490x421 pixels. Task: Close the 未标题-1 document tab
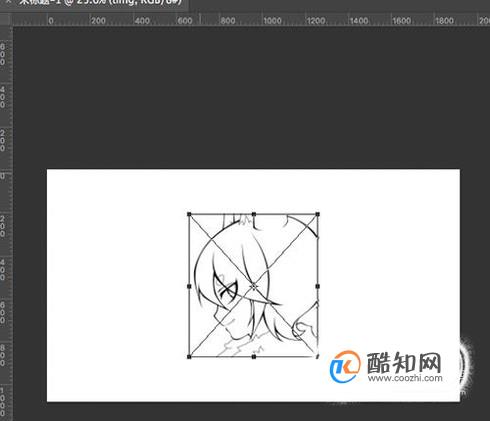click(8, 2)
